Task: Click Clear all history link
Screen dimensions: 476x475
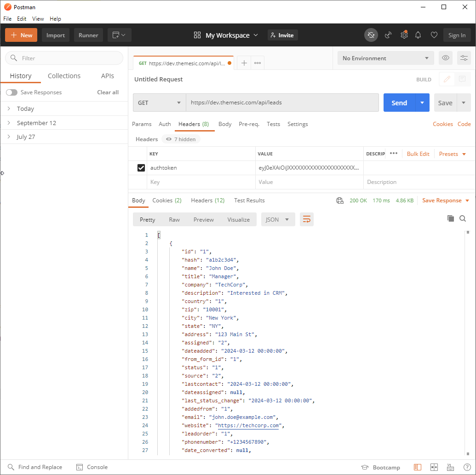Action: pyautogui.click(x=108, y=92)
